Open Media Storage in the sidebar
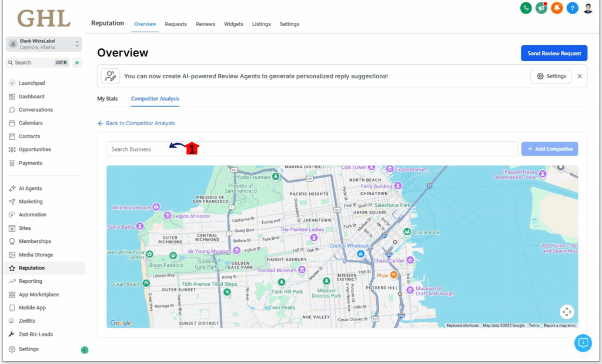Image resolution: width=602 pixels, height=364 pixels. [x=36, y=255]
